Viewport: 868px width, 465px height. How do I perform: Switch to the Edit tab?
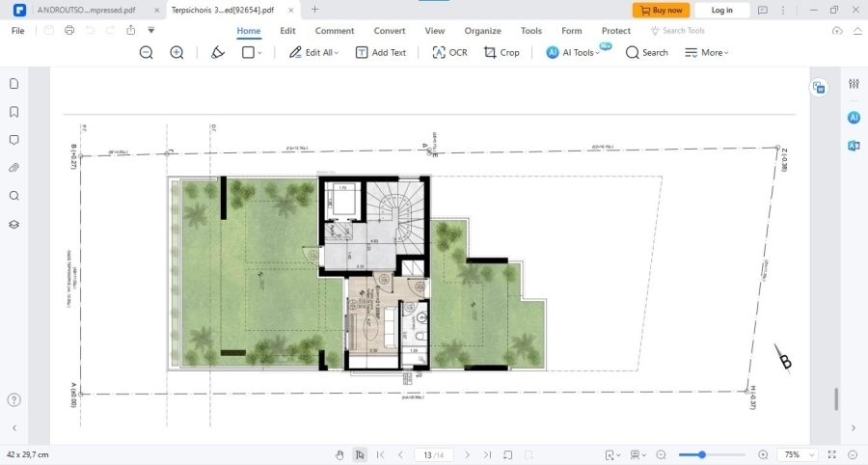[x=287, y=31]
